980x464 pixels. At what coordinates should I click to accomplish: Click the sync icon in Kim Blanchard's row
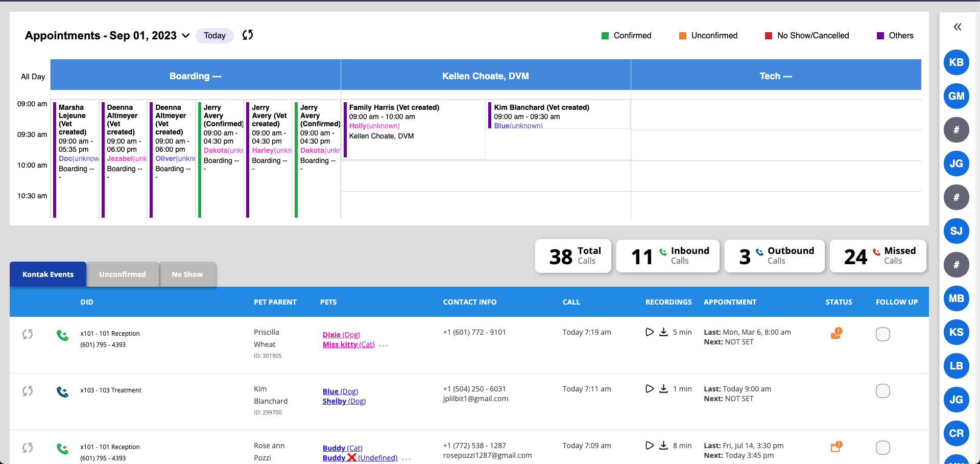[28, 391]
